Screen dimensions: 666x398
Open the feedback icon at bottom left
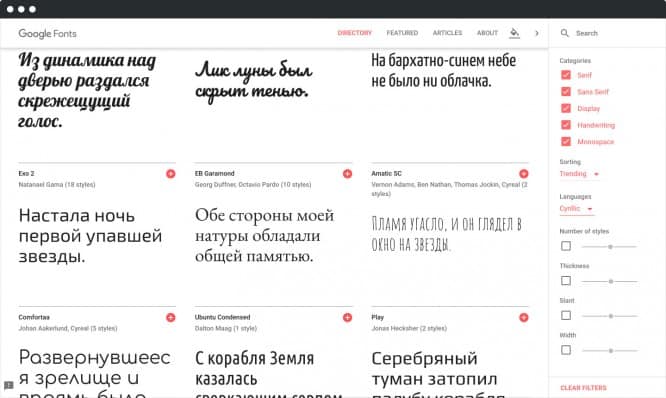[8, 385]
